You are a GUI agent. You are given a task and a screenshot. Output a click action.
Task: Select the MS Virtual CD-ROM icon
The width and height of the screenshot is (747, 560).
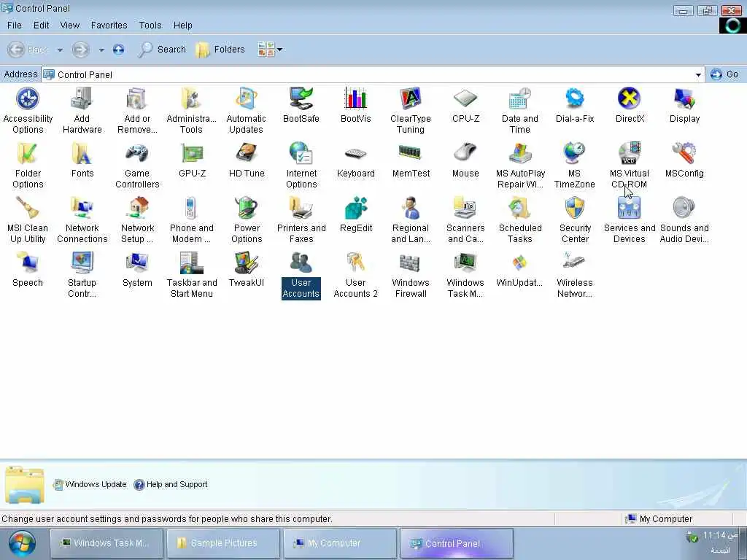[630, 153]
